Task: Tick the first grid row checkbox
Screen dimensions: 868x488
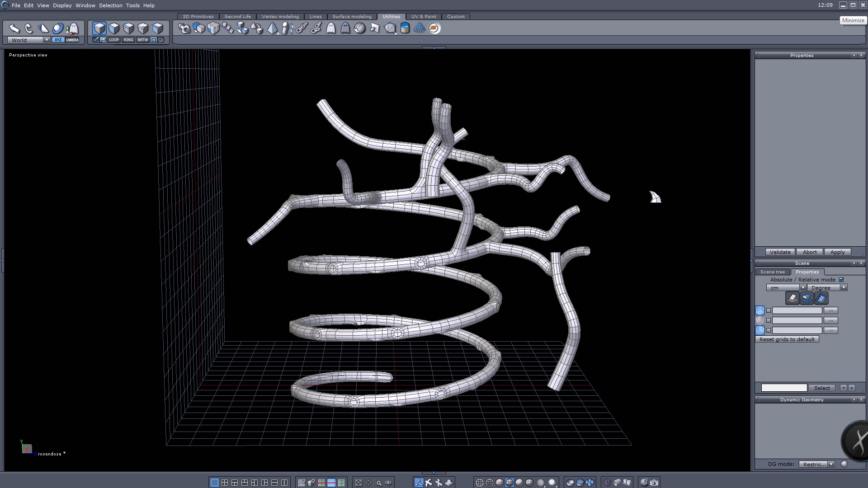Action: (769, 310)
